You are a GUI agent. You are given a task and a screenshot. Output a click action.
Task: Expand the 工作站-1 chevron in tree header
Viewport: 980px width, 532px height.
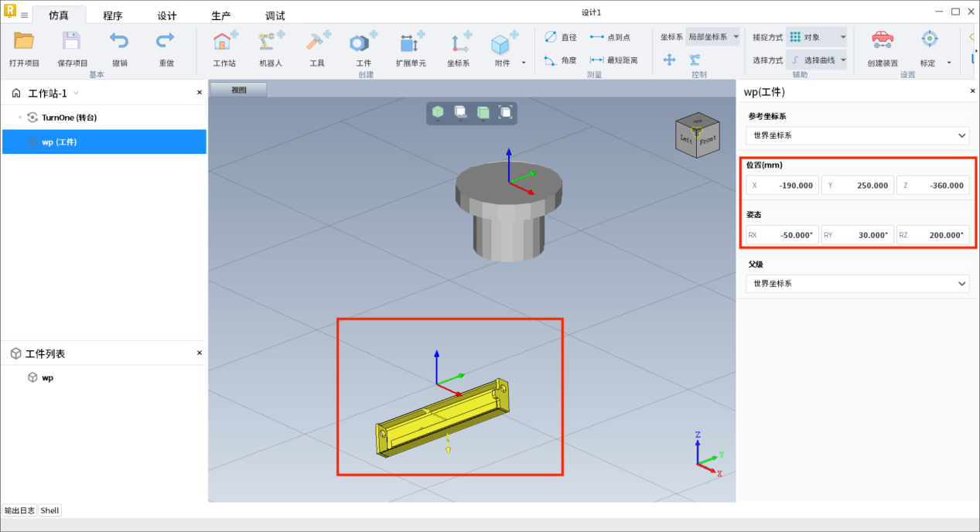[76, 94]
